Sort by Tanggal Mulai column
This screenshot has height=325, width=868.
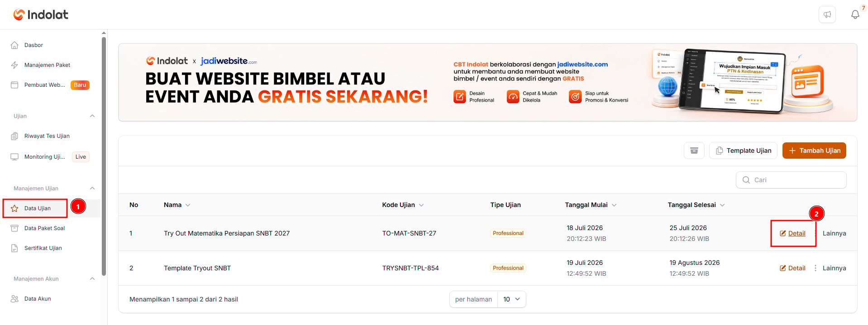point(591,205)
